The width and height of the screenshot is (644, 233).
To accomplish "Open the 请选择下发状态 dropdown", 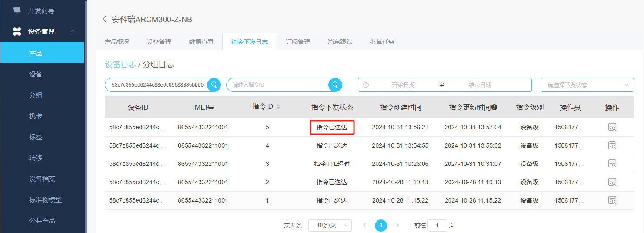I will pos(587,85).
